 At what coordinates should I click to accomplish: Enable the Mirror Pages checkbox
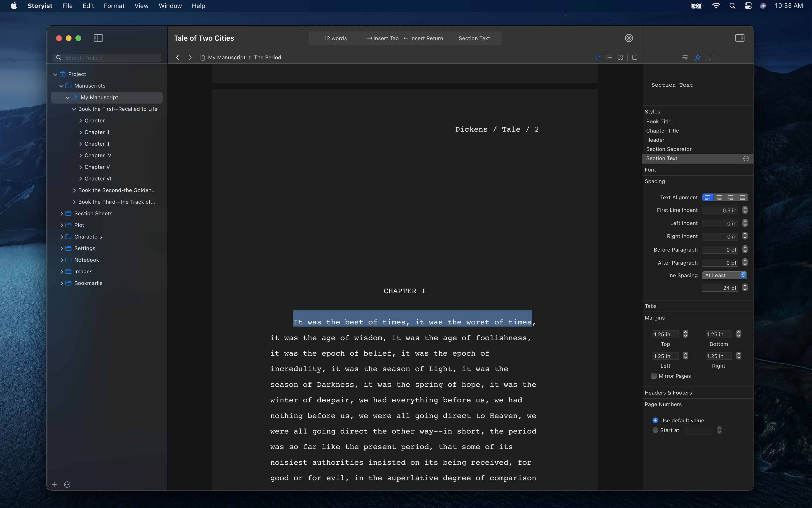pos(654,376)
